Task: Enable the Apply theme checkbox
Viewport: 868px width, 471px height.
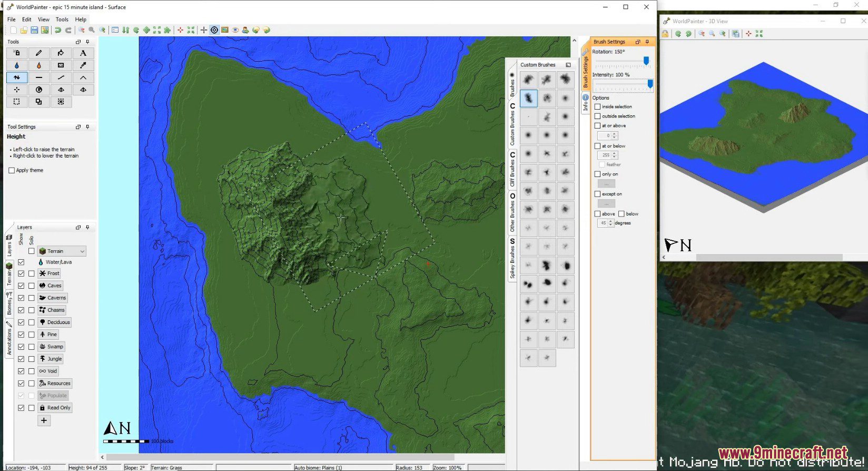Action: pyautogui.click(x=12, y=170)
